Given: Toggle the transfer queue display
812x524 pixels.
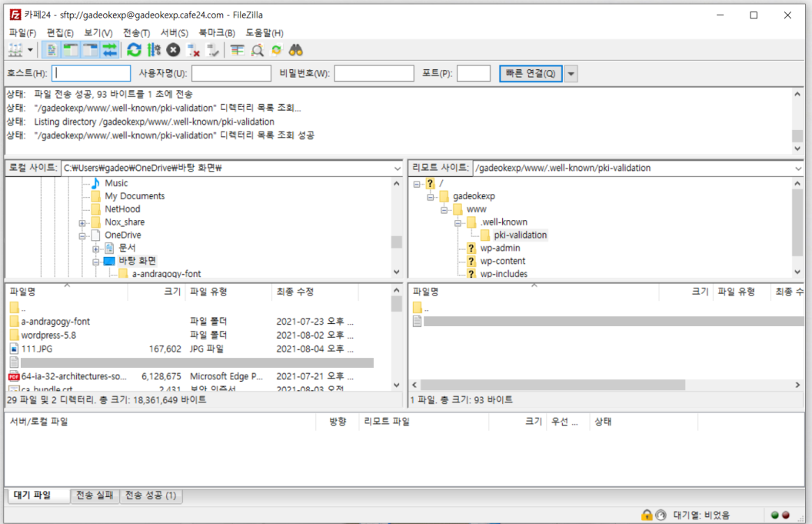Looking at the screenshot, I should [110, 50].
